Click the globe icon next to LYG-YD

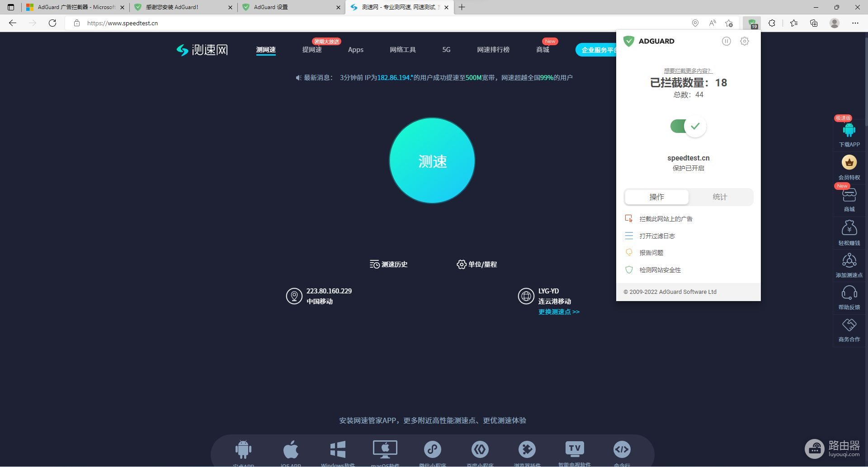coord(526,296)
